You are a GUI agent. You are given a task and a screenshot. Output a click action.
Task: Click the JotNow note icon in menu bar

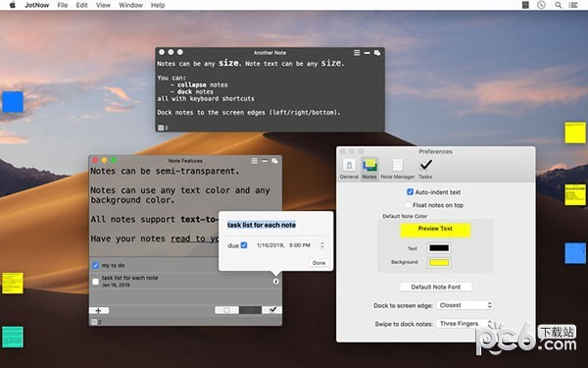[525, 5]
